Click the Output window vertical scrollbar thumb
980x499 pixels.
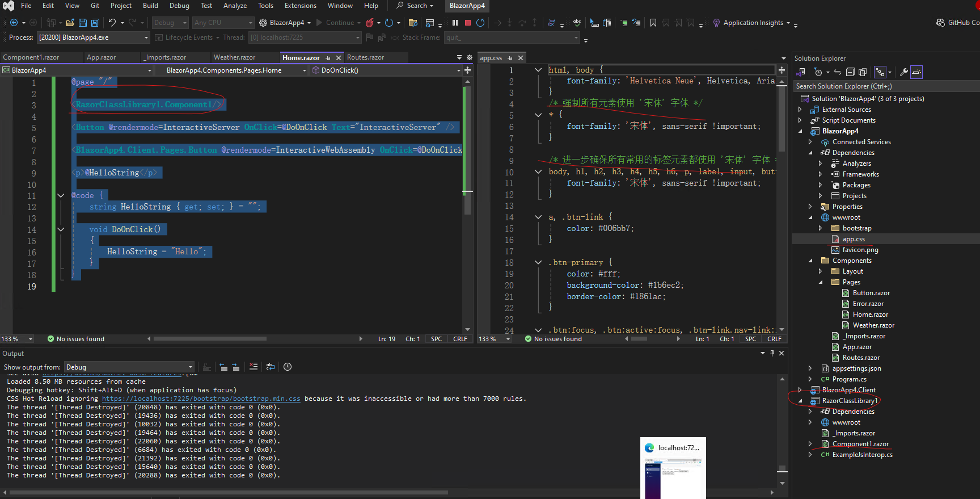(782, 468)
